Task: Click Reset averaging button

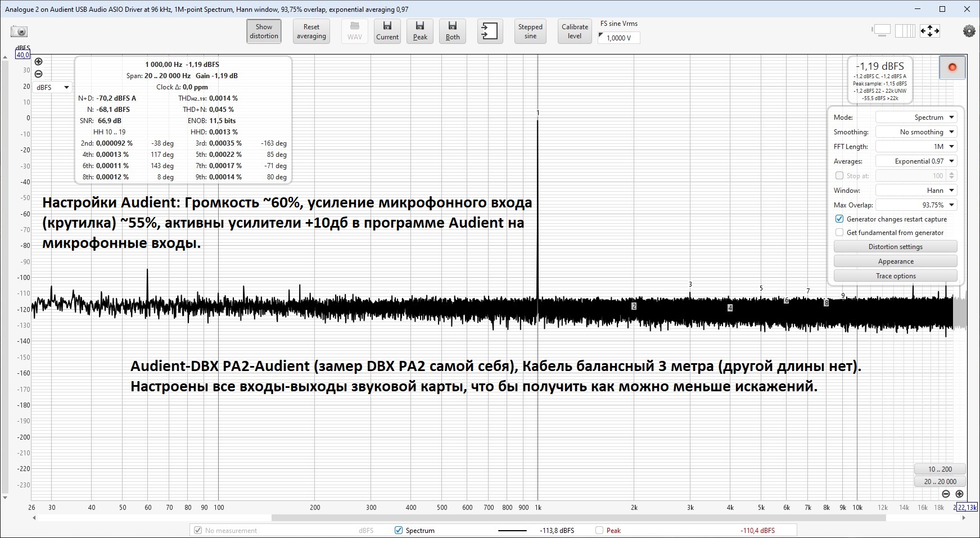Action: (x=311, y=31)
